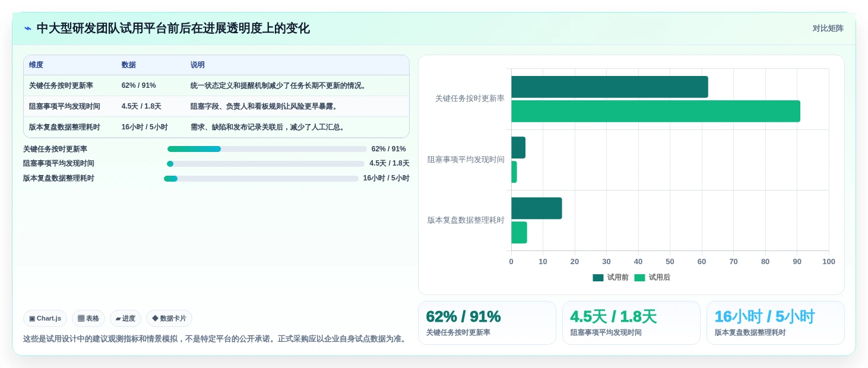Toggle the 试用前 legend item
The width and height of the screenshot is (868, 368).
[610, 277]
